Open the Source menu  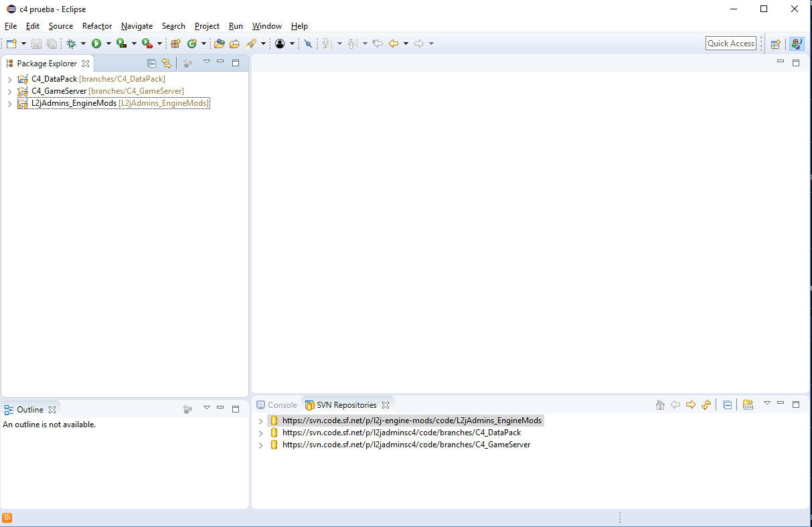tap(61, 26)
